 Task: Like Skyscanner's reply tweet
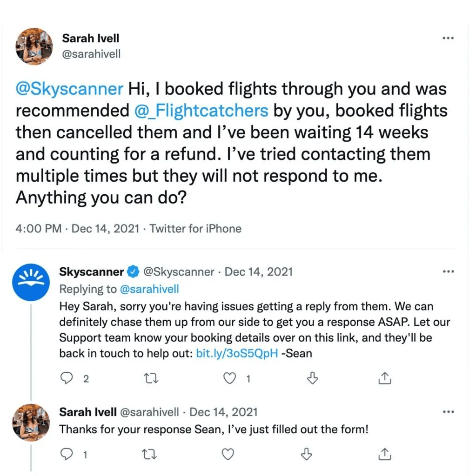pos(229,378)
